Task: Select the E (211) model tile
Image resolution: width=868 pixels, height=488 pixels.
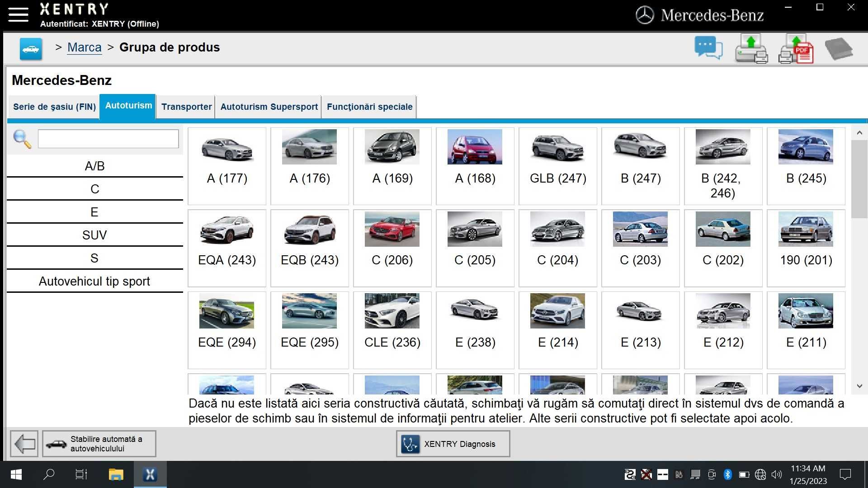Action: (x=806, y=330)
